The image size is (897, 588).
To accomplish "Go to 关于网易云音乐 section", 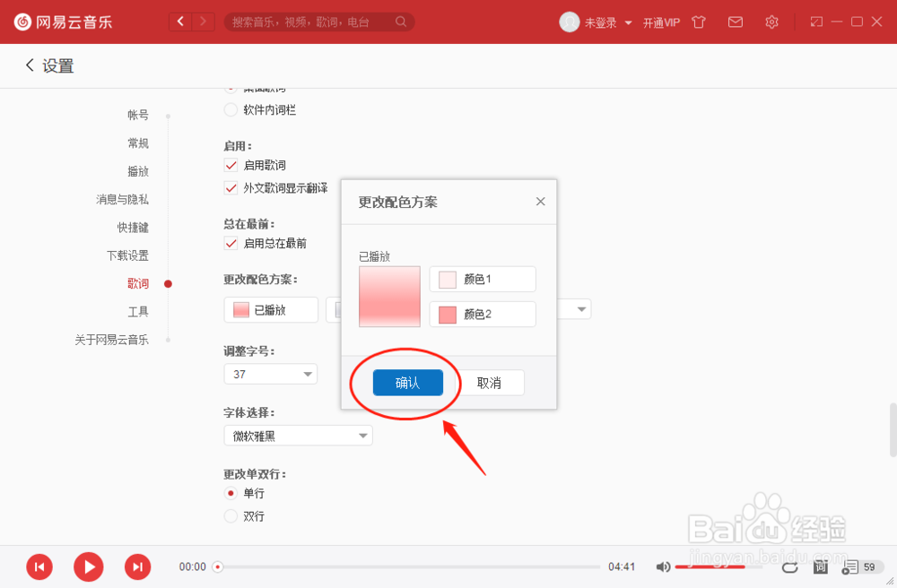I will click(x=111, y=340).
